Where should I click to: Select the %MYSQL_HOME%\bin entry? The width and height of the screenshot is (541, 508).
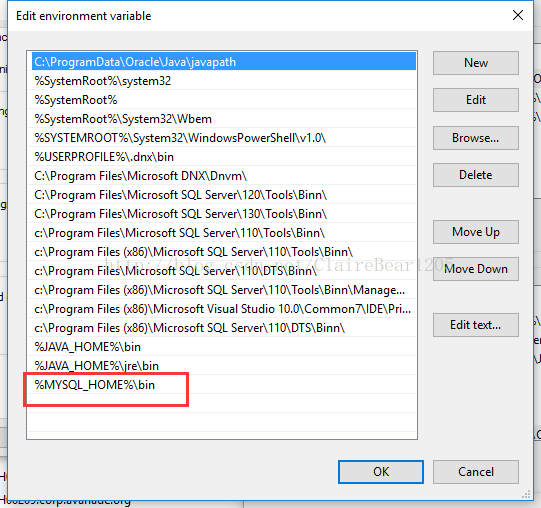(x=222, y=384)
